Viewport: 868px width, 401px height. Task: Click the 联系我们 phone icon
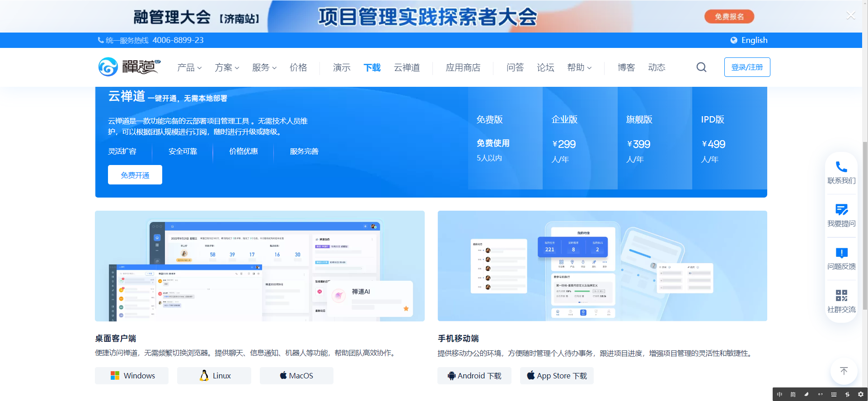tap(841, 167)
